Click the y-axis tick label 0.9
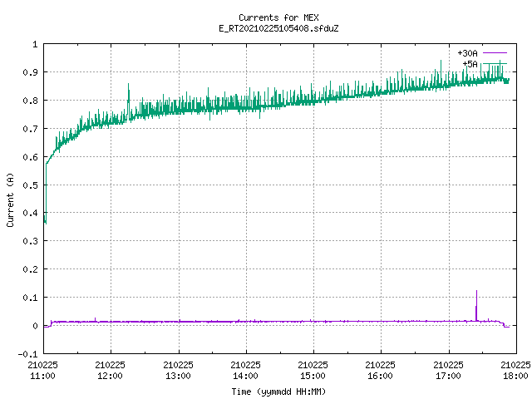The width and height of the screenshot is (532, 399). tap(30, 72)
